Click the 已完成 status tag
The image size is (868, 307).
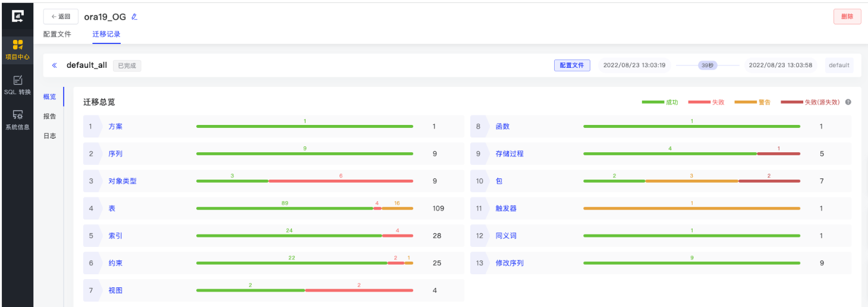click(x=127, y=65)
